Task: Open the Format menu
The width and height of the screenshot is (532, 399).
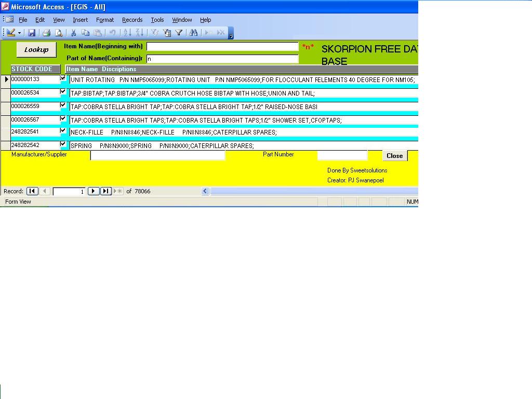Action: click(105, 20)
